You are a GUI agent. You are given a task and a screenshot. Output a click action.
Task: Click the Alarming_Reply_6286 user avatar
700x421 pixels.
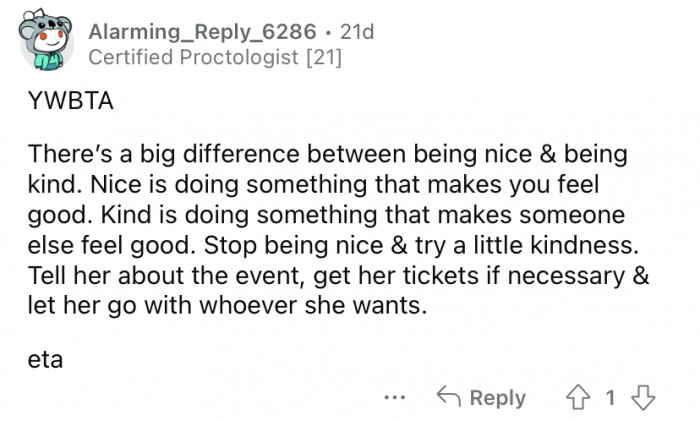(x=43, y=44)
